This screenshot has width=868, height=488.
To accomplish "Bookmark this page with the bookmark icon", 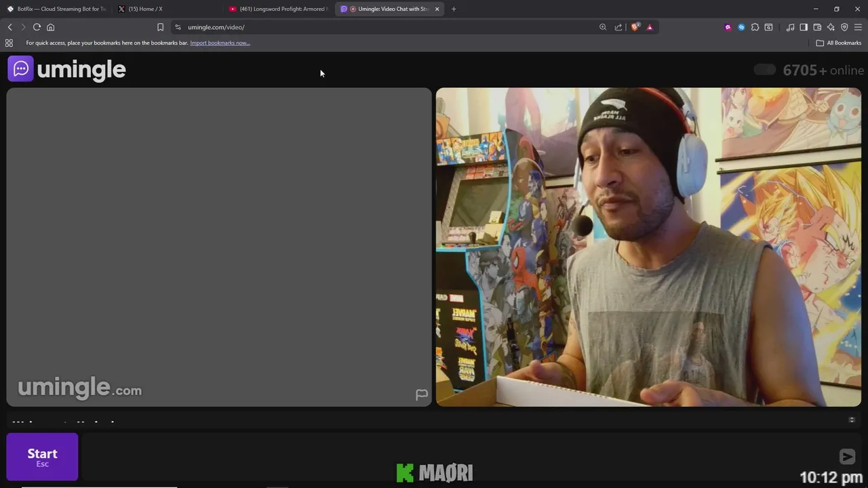I will 160,27.
